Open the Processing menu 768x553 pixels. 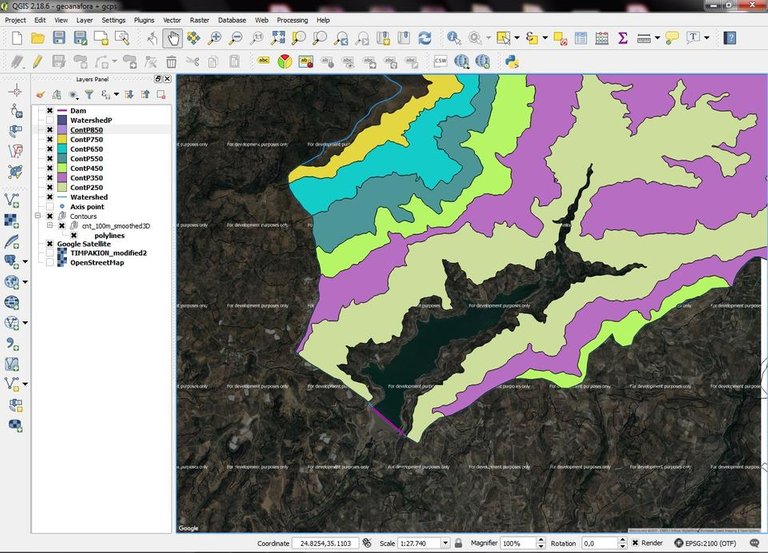point(292,19)
